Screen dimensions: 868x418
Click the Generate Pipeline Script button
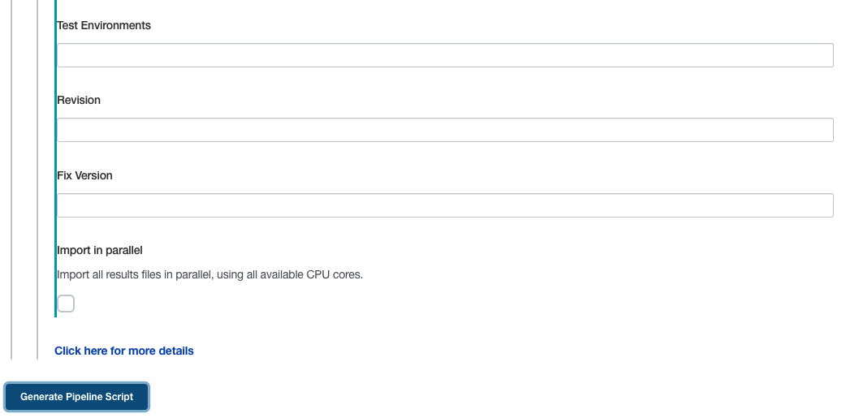(x=77, y=397)
